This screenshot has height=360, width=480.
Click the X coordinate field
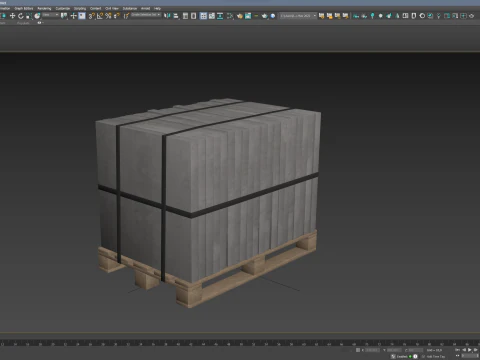coord(372,350)
